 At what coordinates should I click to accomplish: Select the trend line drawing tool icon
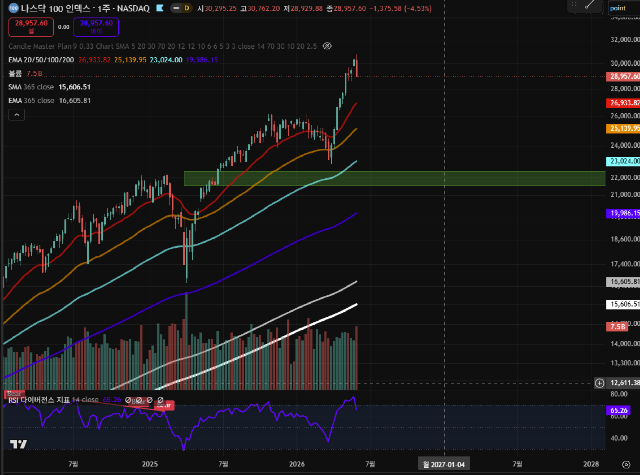click(x=590, y=4)
